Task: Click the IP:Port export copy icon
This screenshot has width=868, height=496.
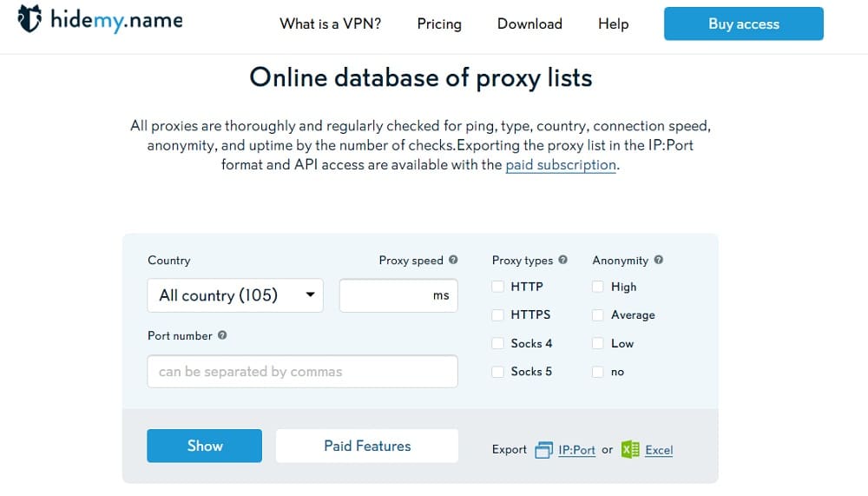Action: 543,449
